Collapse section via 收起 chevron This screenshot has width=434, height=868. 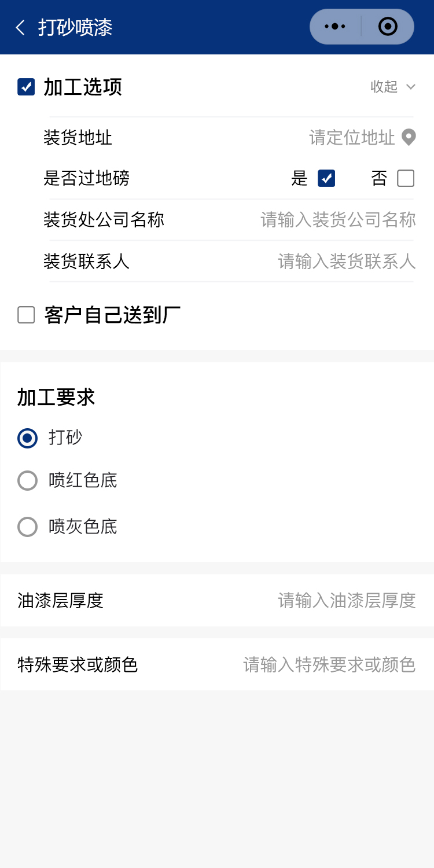point(411,87)
